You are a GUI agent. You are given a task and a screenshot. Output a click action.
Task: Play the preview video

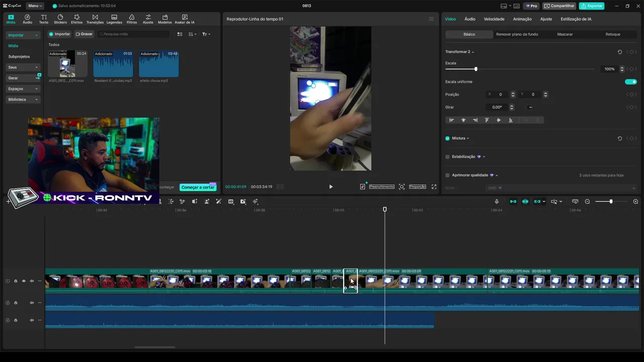point(331,187)
